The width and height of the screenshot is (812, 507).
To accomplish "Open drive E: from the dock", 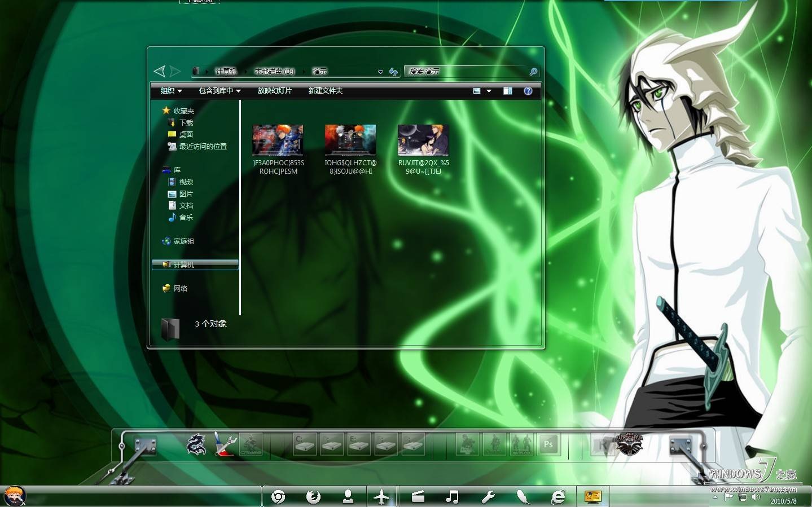I will 359,444.
